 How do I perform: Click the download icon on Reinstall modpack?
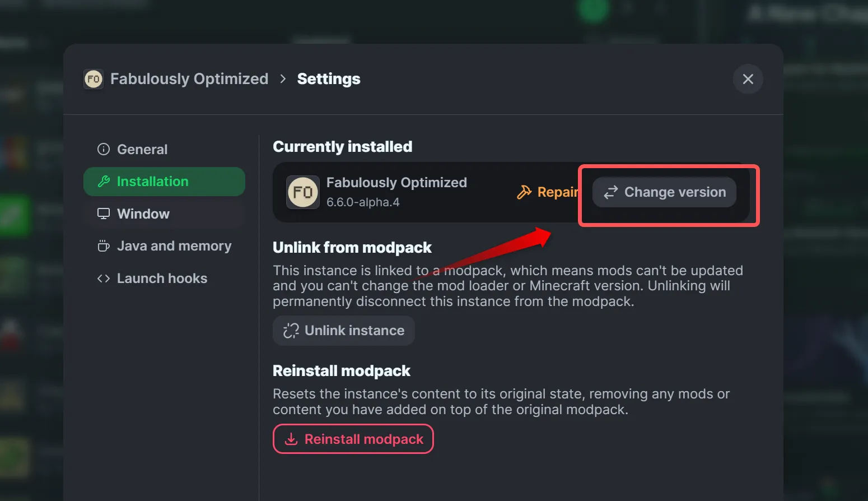pyautogui.click(x=291, y=439)
